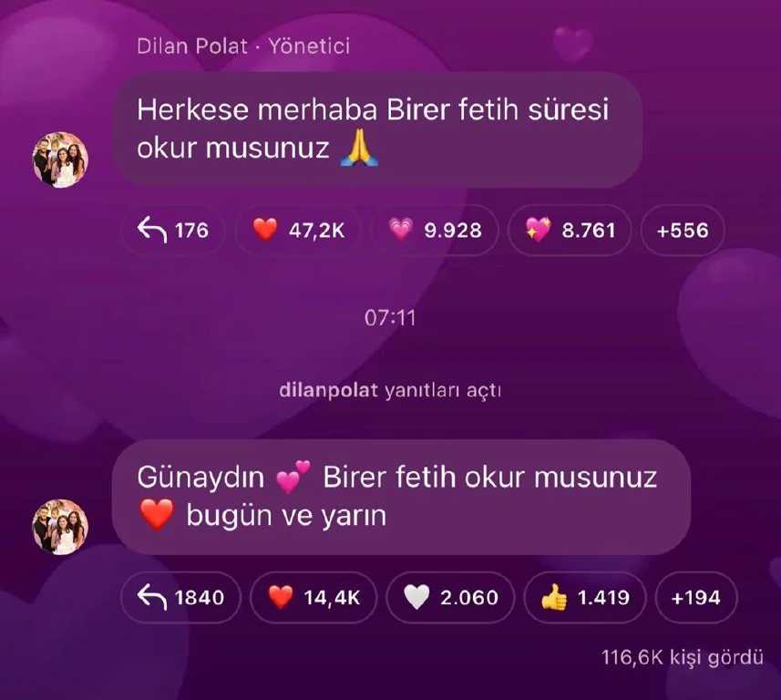Open replies with 1840 count
This screenshot has width=781, height=700.
(180, 597)
